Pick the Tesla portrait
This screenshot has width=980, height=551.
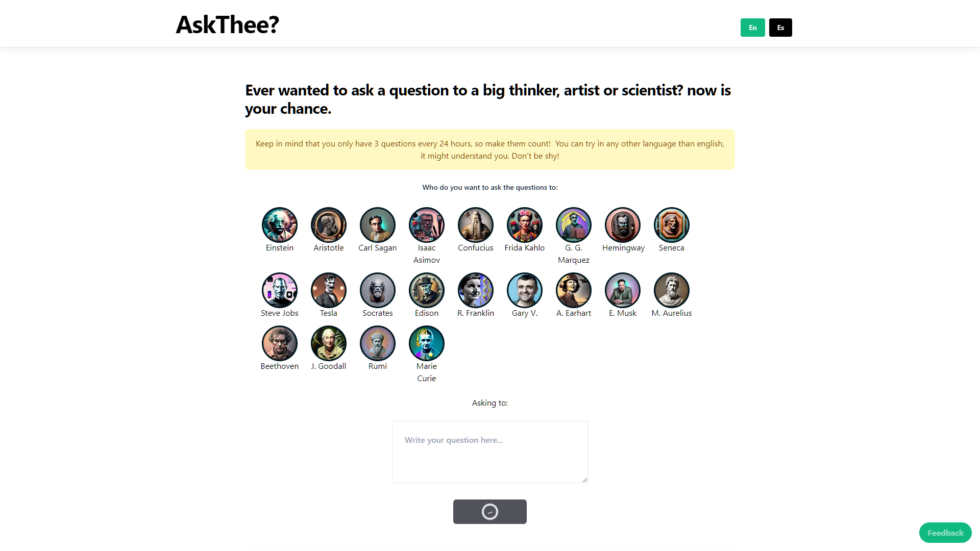pos(328,290)
